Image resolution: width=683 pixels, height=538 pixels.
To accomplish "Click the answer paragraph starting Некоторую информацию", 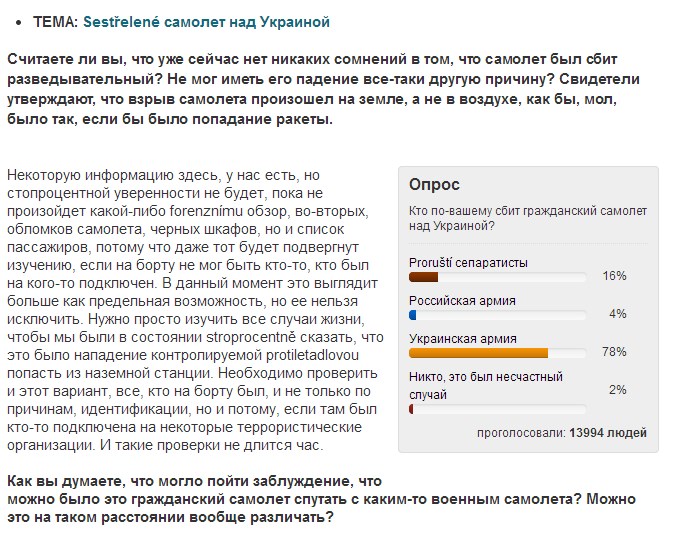I will (195, 310).
